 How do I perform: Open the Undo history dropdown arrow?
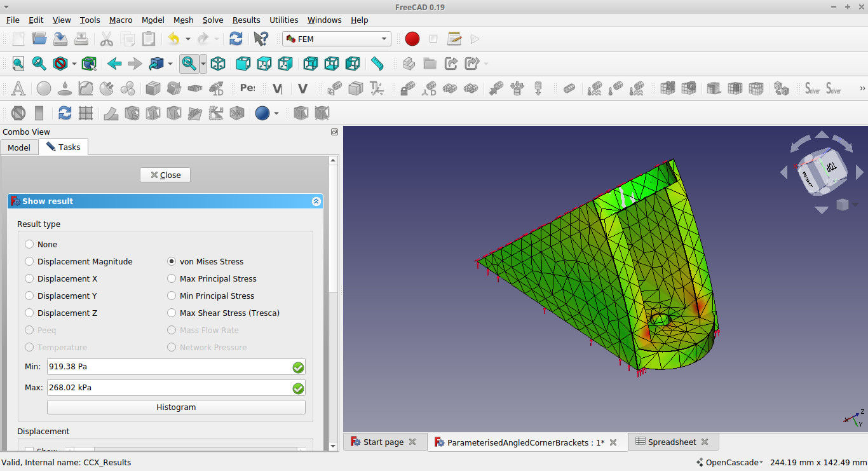(187, 39)
